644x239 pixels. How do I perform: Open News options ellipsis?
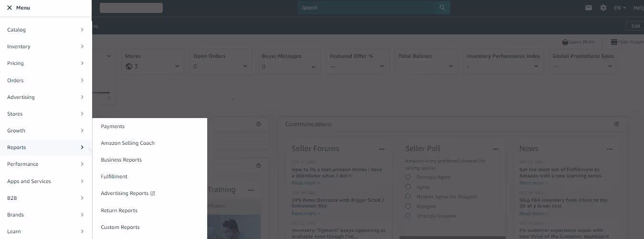[x=610, y=149]
